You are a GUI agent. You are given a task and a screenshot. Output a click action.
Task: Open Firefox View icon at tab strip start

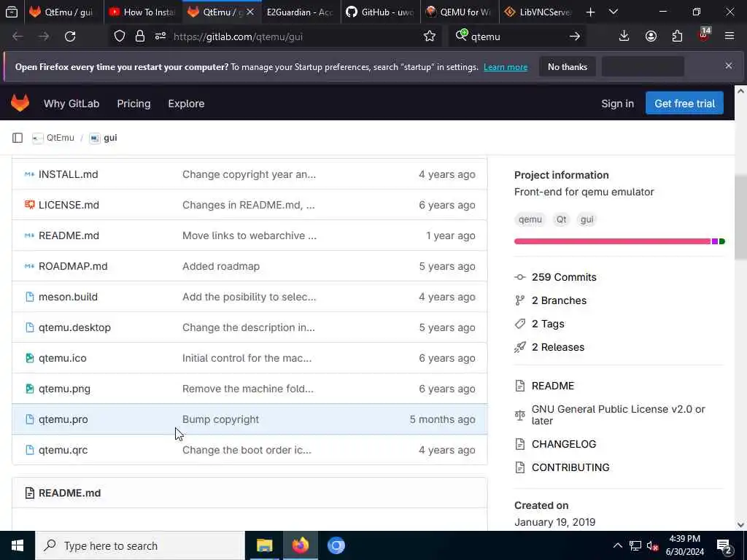(x=12, y=12)
